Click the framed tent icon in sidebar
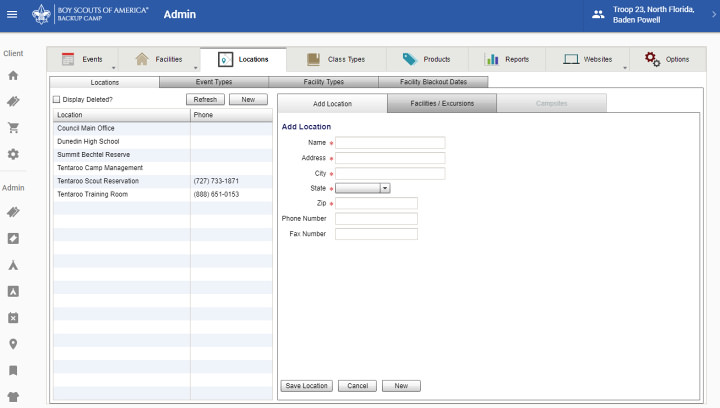720x408 pixels. click(13, 291)
